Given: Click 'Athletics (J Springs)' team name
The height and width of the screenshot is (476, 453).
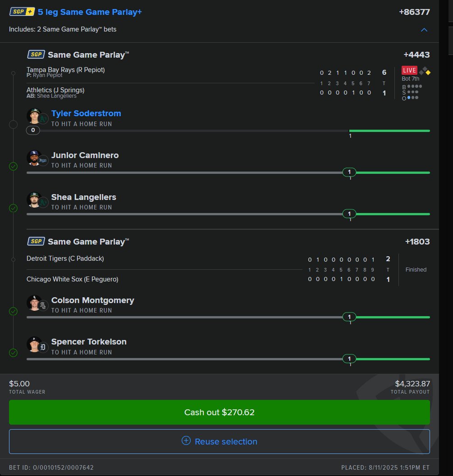Looking at the screenshot, I should point(55,90).
